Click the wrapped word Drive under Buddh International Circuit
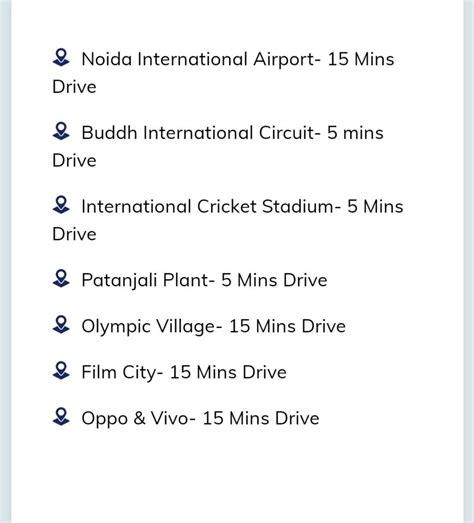 pos(74,161)
